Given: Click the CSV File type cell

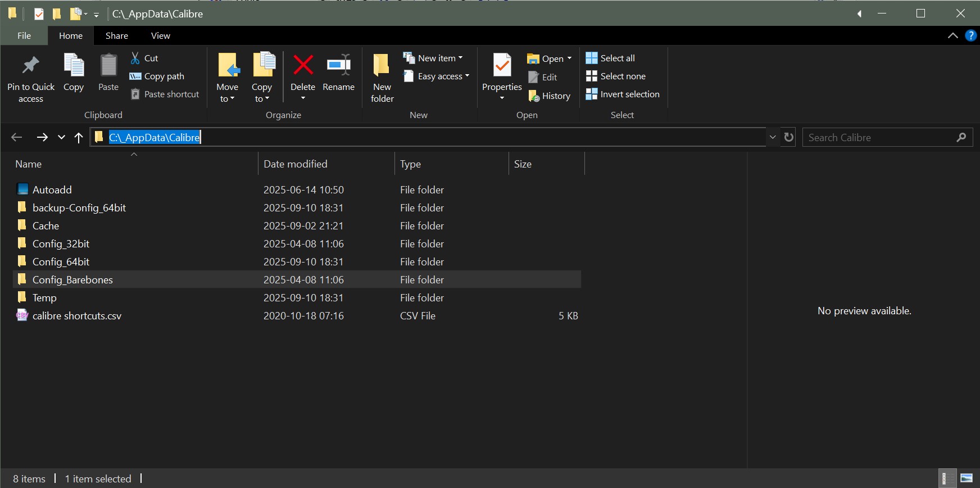Looking at the screenshot, I should click(418, 315).
